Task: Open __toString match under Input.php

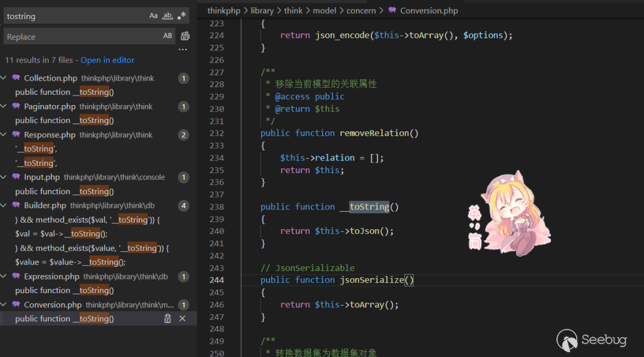Action: (x=64, y=192)
